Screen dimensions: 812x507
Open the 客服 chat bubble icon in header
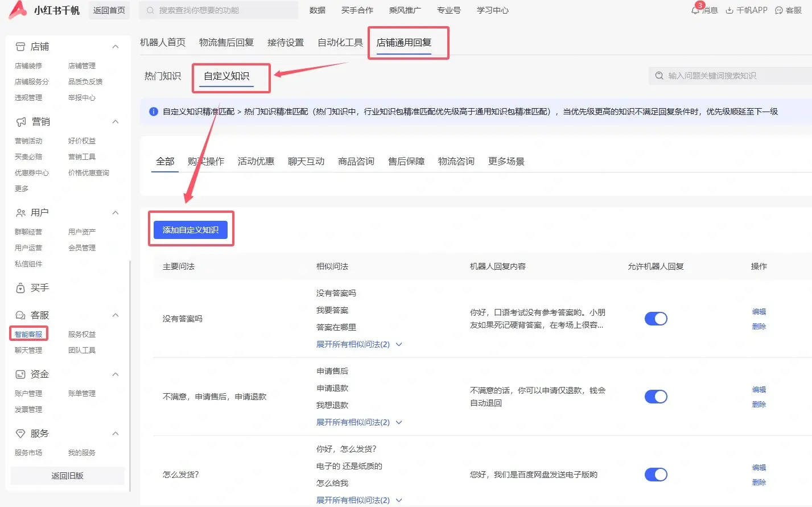(x=779, y=10)
